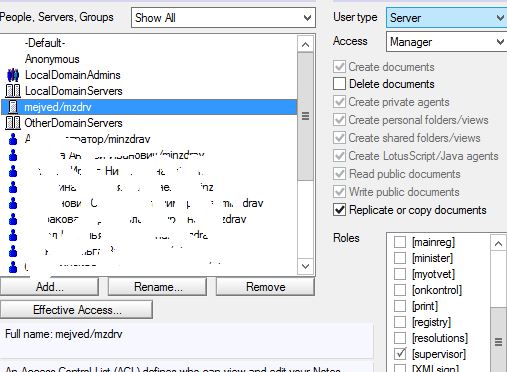Click the OtherDomainServers server group icon
The width and height of the screenshot is (507, 372).
[x=13, y=123]
